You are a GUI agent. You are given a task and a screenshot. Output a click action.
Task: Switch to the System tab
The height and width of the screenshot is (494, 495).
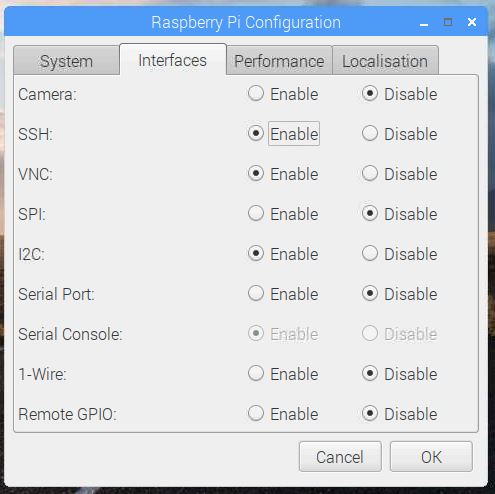(x=66, y=61)
